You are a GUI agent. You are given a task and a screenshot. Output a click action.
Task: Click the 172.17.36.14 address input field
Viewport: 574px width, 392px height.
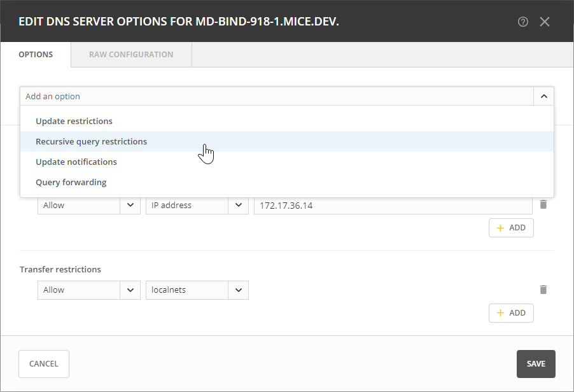point(392,206)
